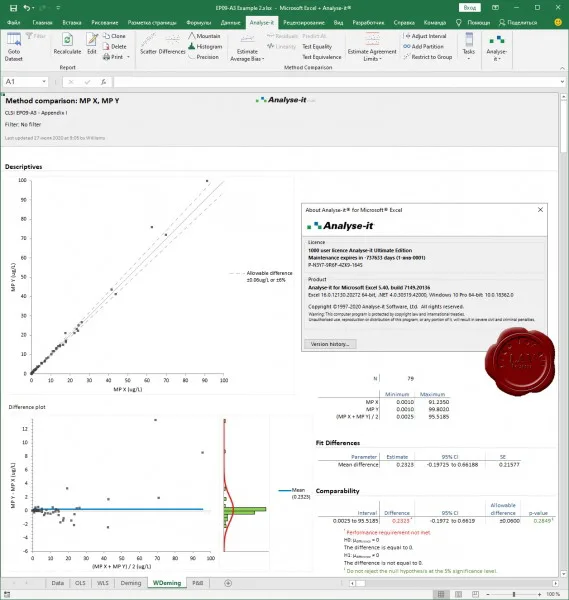Open the Customize Quick Access Toolbar dropdown
Viewport: 569px width, 600px height.
[x=58, y=8]
